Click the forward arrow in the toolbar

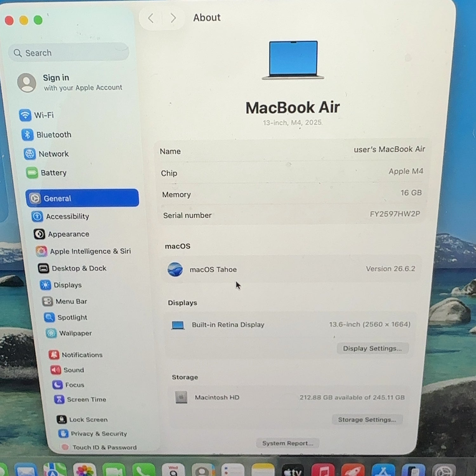[173, 18]
